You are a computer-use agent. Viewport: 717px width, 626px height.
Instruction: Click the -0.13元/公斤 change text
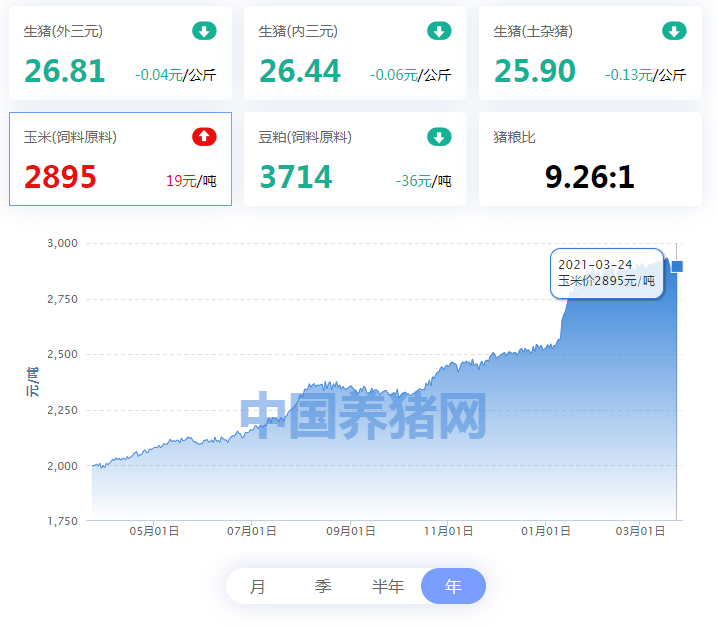tap(646, 75)
